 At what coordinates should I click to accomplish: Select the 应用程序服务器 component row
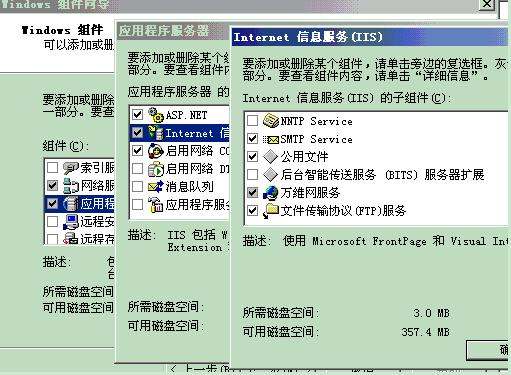tap(79, 203)
